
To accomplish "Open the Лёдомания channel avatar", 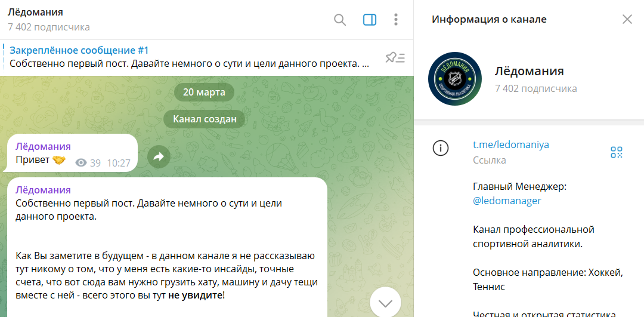I will coord(454,79).
